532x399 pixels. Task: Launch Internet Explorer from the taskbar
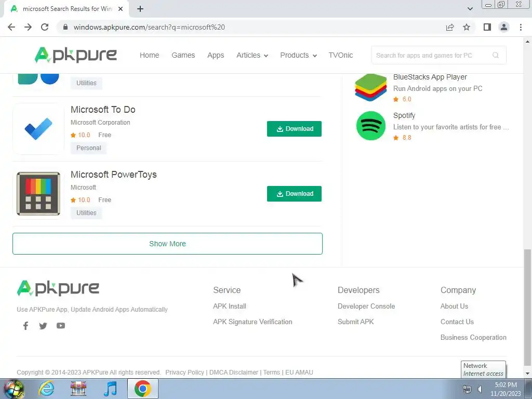[46, 389]
